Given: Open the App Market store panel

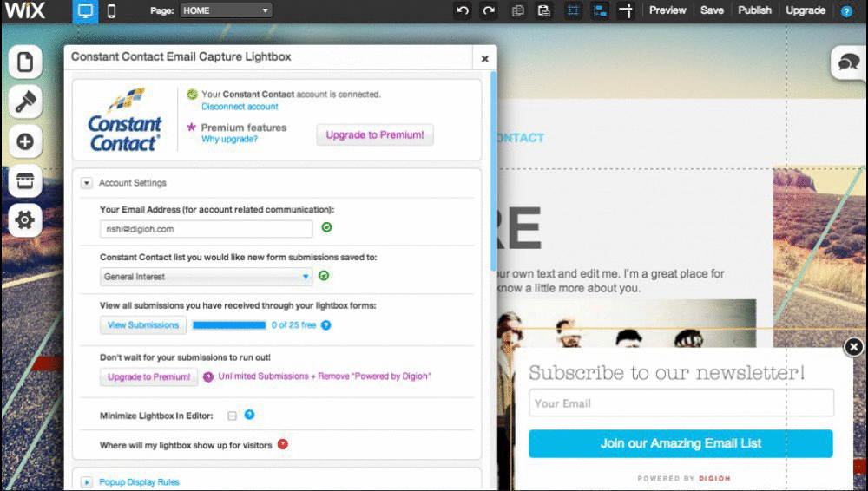Looking at the screenshot, I should click(25, 180).
